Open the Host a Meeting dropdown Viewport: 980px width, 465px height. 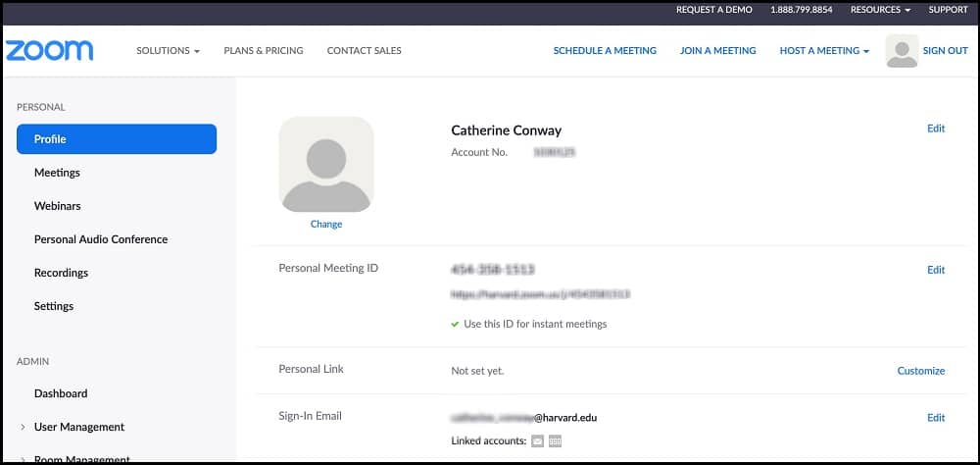(824, 51)
